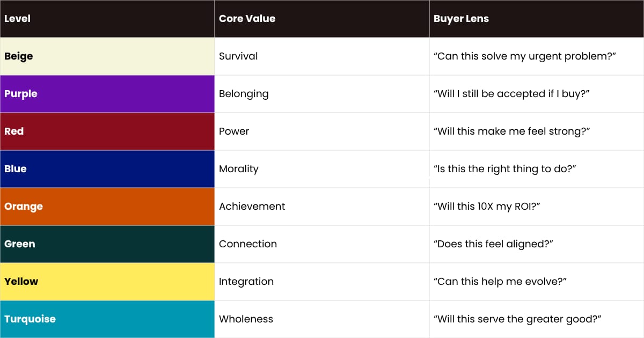
Task: Select the Belonging core value cell
Action: (x=322, y=94)
